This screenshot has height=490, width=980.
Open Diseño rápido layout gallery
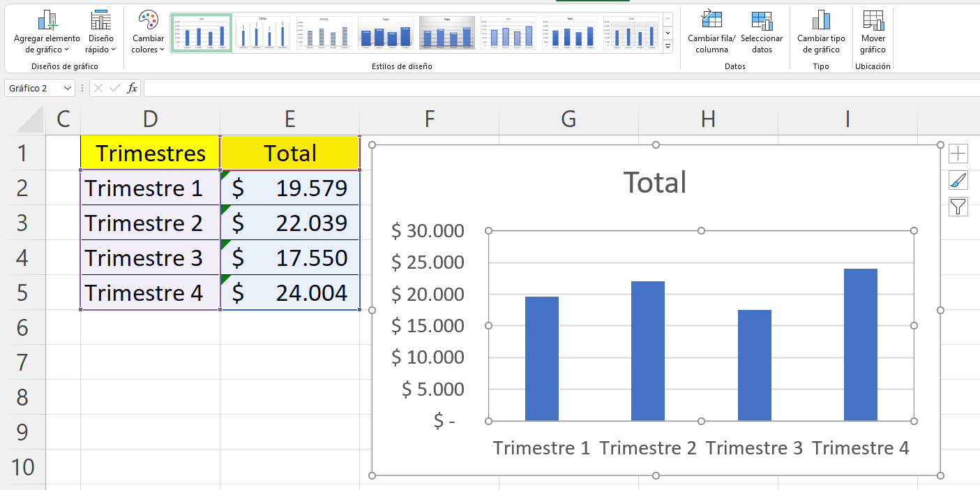pos(100,32)
